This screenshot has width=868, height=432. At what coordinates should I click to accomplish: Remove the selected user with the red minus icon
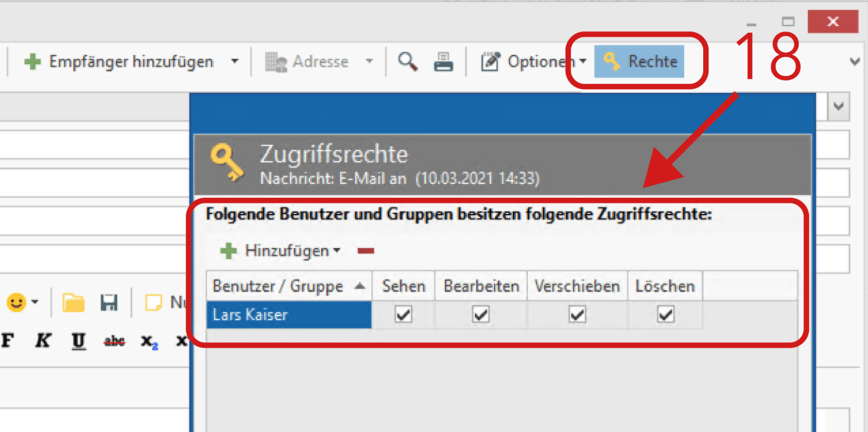pos(366,251)
